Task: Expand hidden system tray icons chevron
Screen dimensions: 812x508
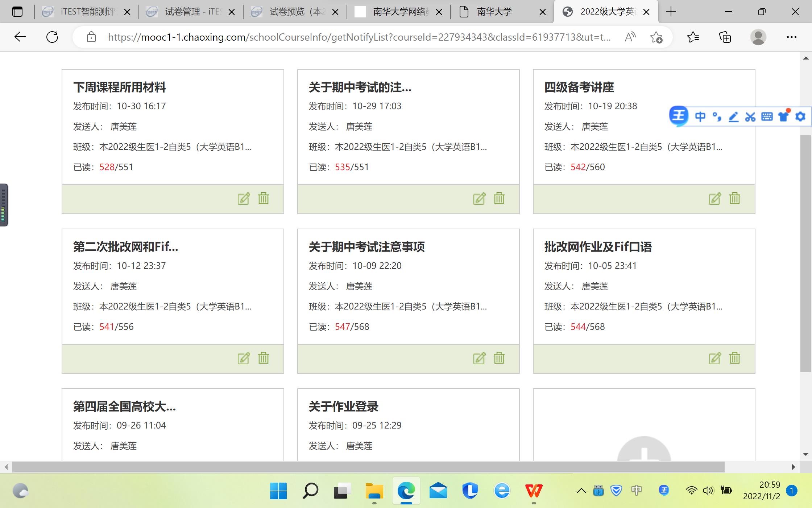Action: coord(581,491)
